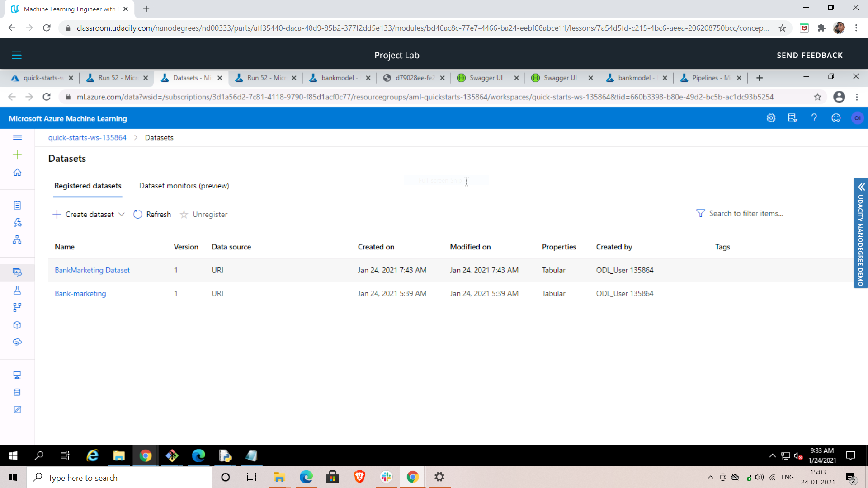Viewport: 868px width, 488px height.
Task: Open Chrome in the inner remote taskbar
Action: 145,455
